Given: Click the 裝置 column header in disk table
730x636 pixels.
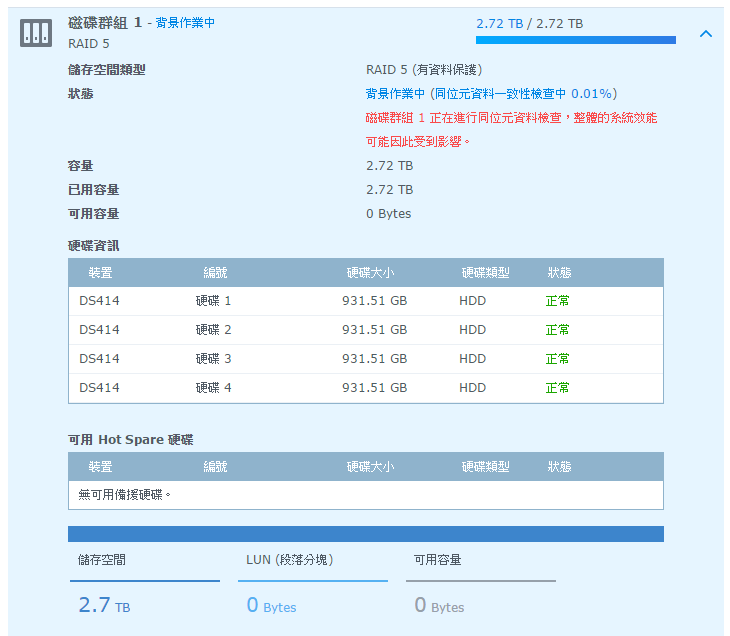Looking at the screenshot, I should click(x=101, y=272).
